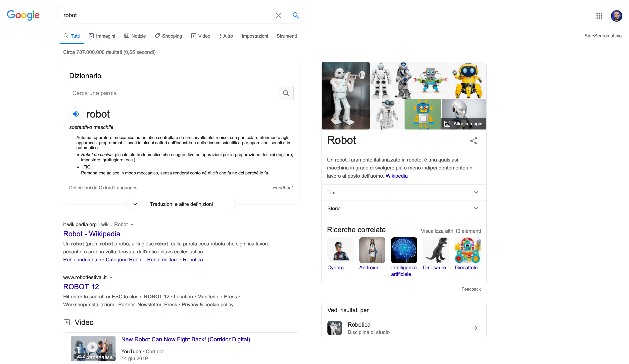Open Robotica sitelink
The image size is (629, 364).
click(193, 260)
